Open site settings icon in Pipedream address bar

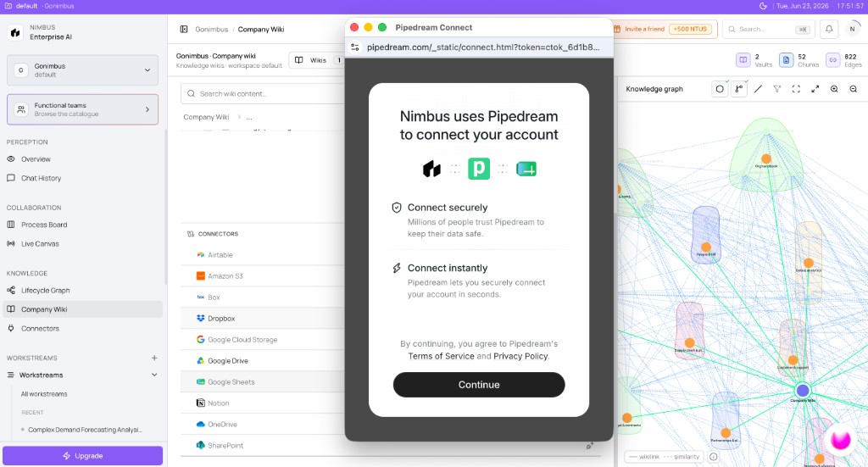pos(355,47)
